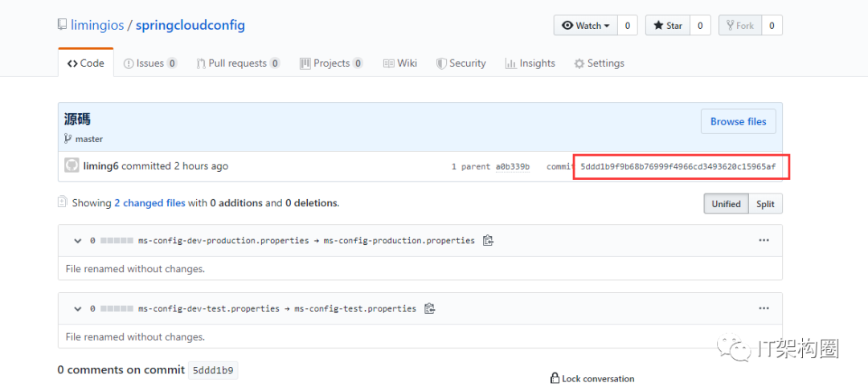
Task: Click the full commit hash text
Action: (x=678, y=167)
